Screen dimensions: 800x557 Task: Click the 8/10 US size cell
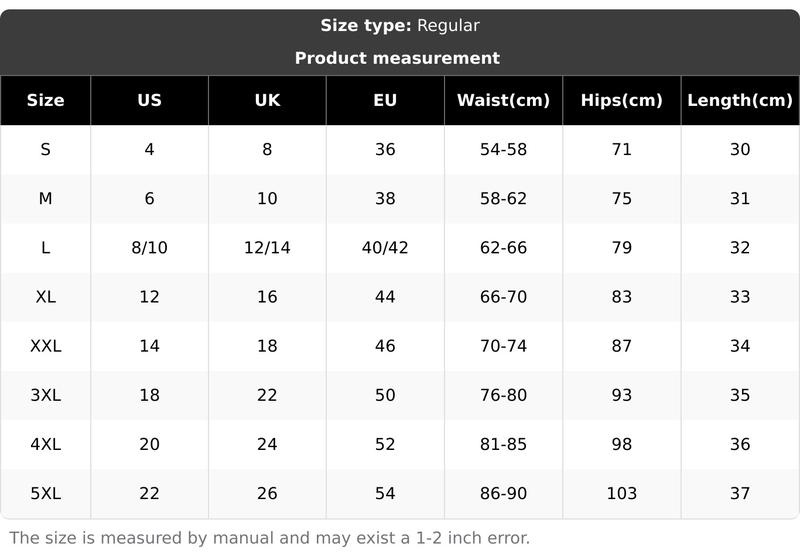tap(149, 248)
